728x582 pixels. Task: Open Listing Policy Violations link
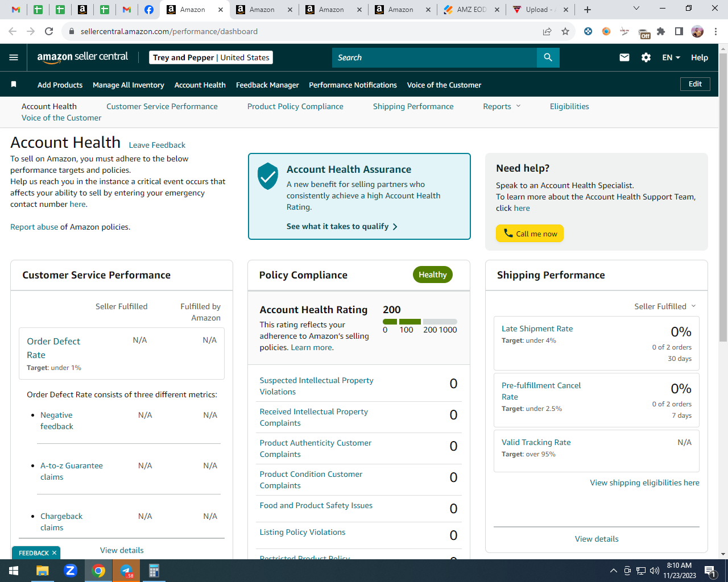[x=303, y=532]
